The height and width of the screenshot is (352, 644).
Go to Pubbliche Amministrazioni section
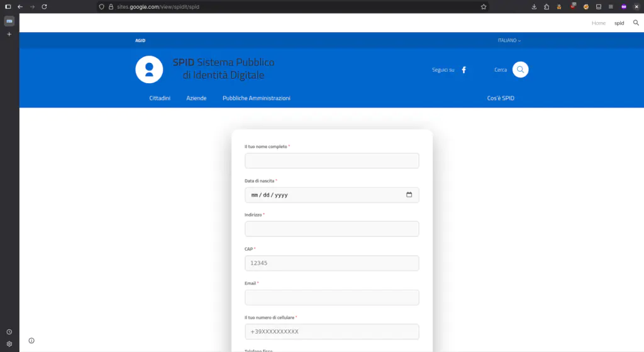(x=257, y=98)
